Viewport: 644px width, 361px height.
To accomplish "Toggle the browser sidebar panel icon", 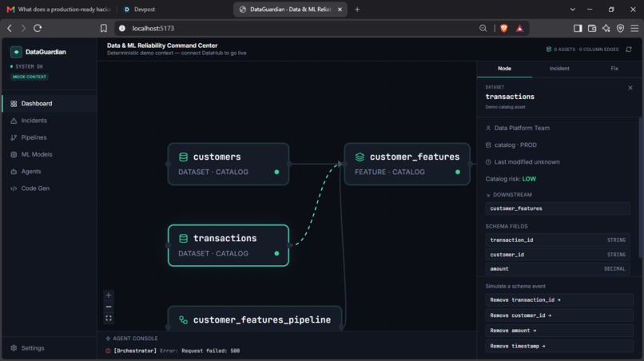I will pyautogui.click(x=578, y=28).
